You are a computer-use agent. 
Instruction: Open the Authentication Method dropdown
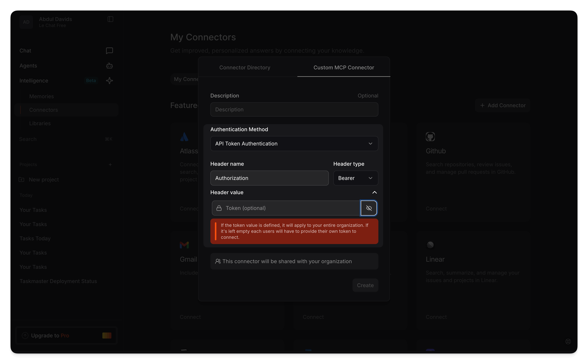pyautogui.click(x=294, y=144)
